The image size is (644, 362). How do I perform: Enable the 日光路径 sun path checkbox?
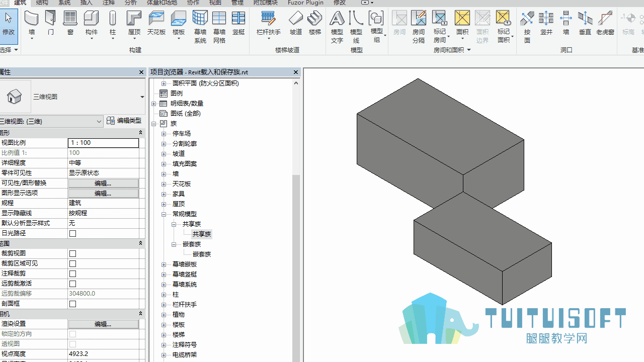(73, 233)
